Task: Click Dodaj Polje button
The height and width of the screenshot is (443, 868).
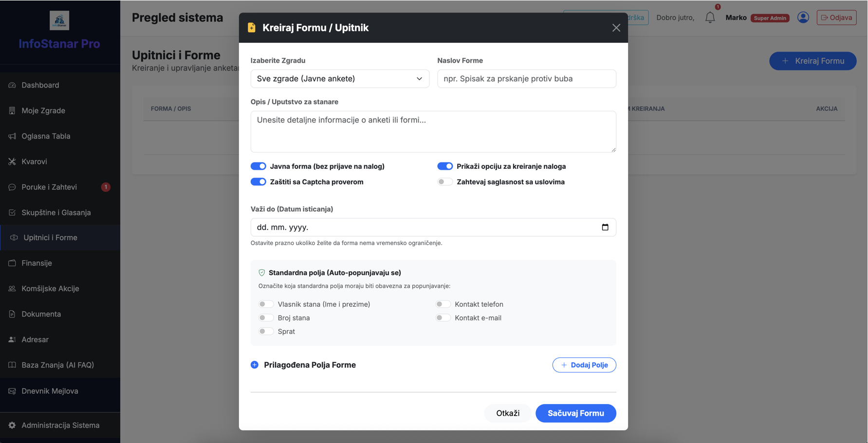Action: click(584, 365)
